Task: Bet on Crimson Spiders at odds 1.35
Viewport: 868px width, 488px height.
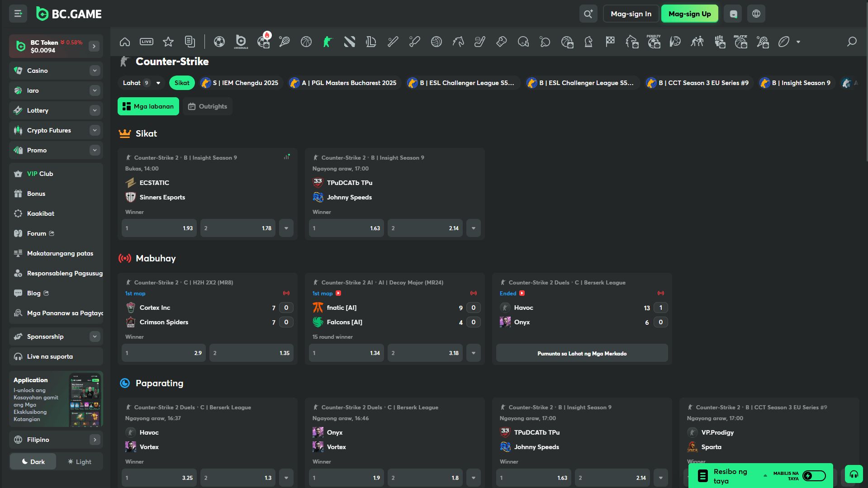Action: coord(251,353)
